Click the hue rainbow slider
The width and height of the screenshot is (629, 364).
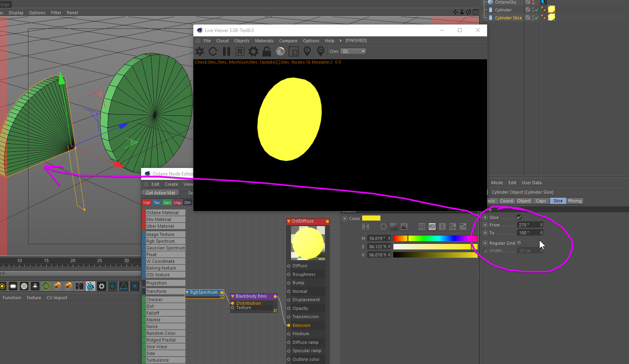[435, 238]
